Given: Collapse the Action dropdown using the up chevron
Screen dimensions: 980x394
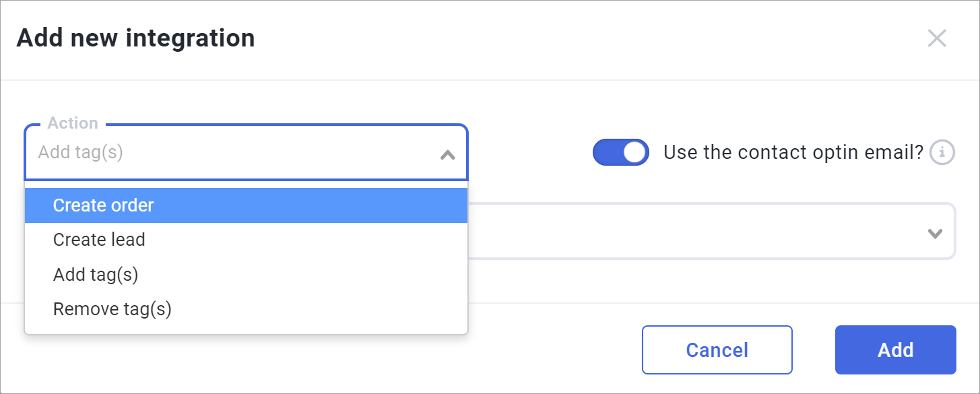Looking at the screenshot, I should coord(447,155).
